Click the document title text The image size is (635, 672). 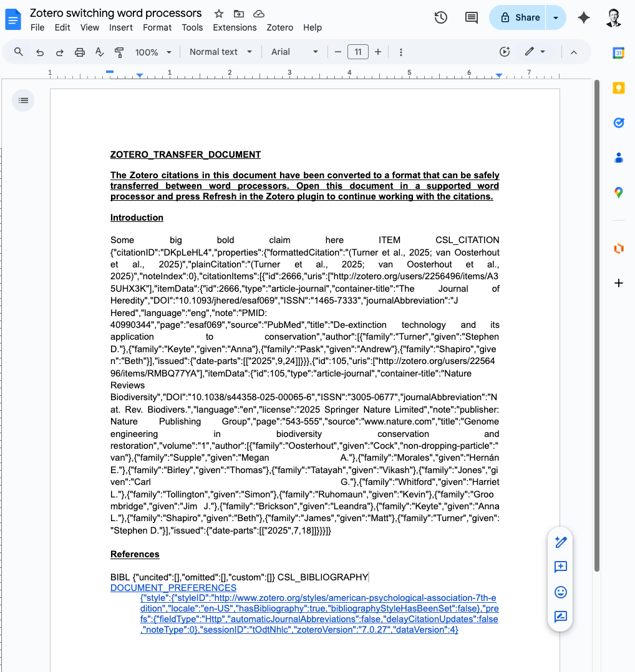coord(115,13)
